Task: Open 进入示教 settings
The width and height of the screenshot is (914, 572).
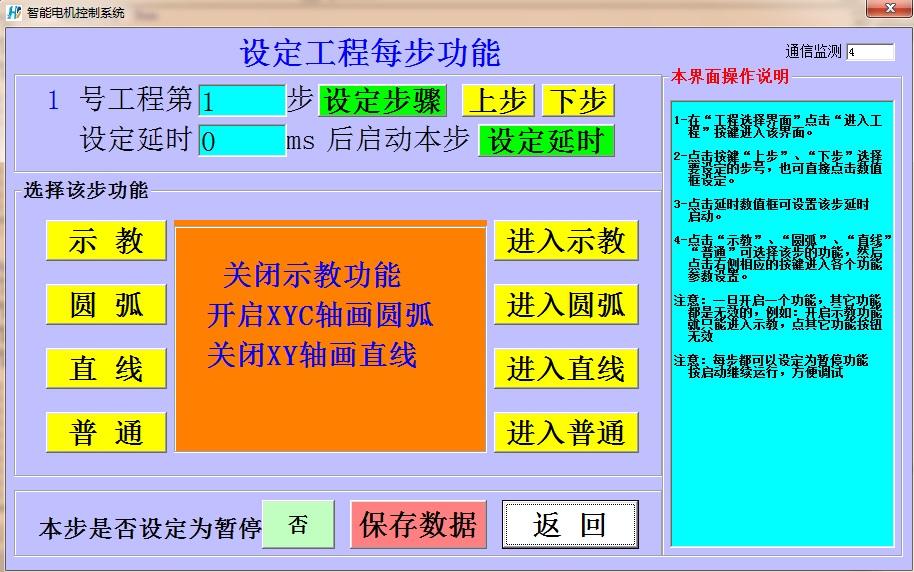Action: [x=566, y=241]
